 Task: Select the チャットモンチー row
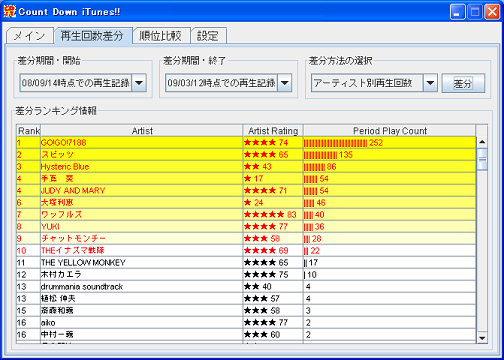pyautogui.click(x=246, y=239)
